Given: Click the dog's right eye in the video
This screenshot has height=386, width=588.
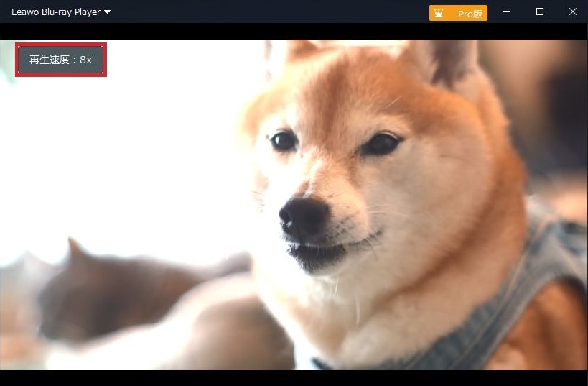Looking at the screenshot, I should [x=381, y=144].
